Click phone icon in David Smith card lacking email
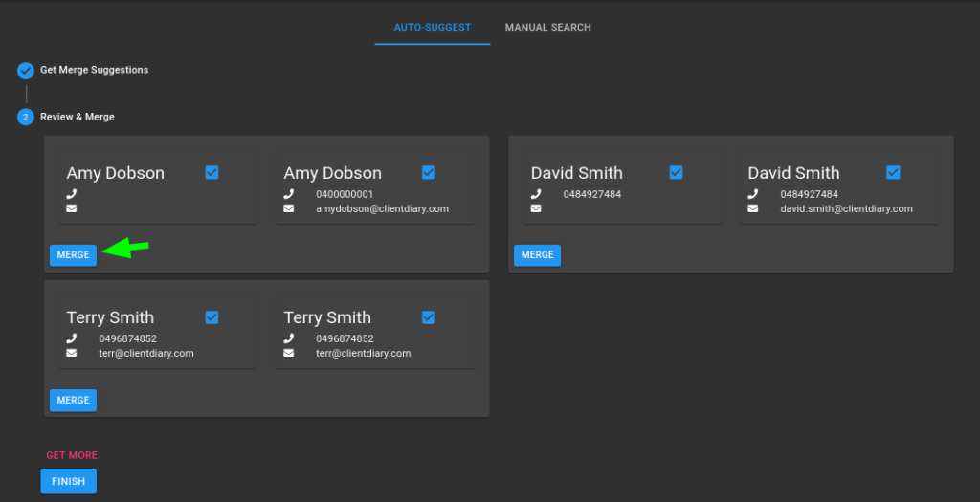The width and height of the screenshot is (980, 502). 536,194
